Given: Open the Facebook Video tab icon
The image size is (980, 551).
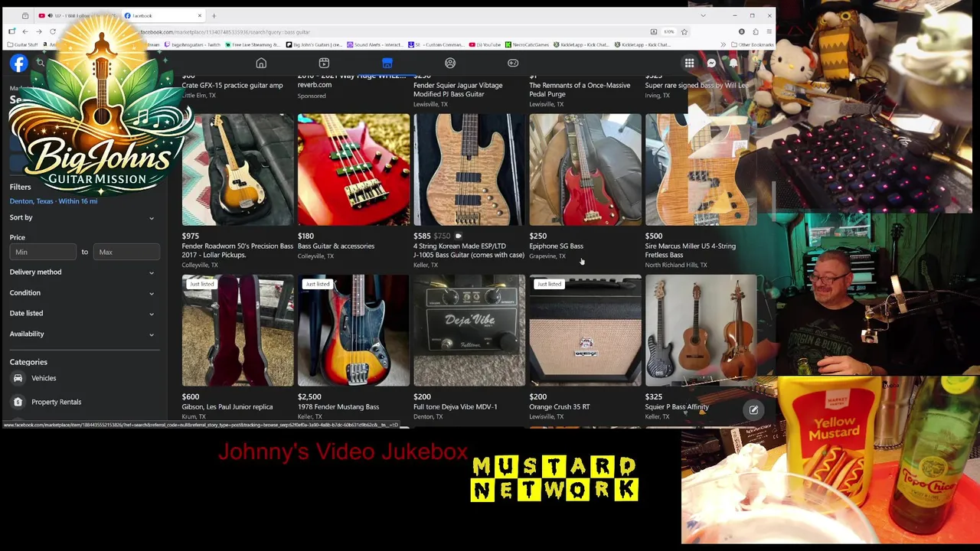Looking at the screenshot, I should (x=324, y=64).
